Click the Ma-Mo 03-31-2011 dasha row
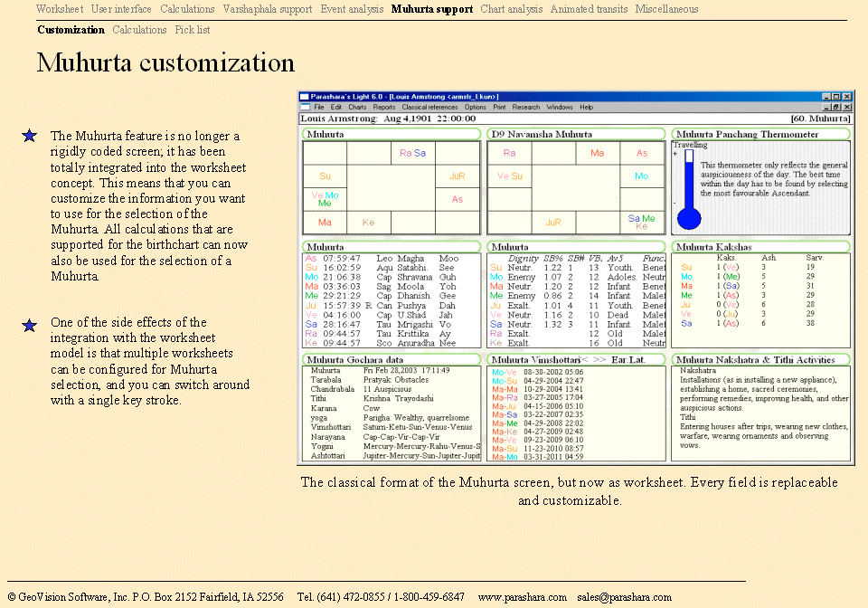Screen dimensions: 868x608 tap(538, 457)
